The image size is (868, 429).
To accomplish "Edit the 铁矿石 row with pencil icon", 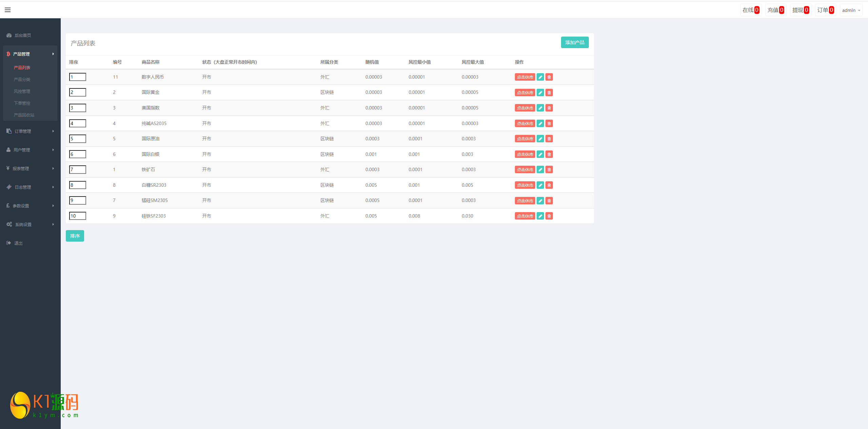I will click(540, 169).
